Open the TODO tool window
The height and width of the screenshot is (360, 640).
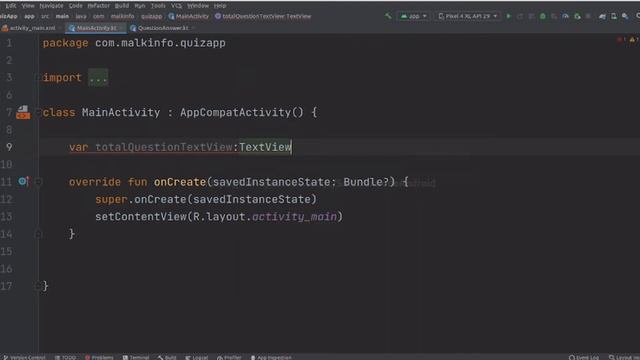click(x=65, y=357)
